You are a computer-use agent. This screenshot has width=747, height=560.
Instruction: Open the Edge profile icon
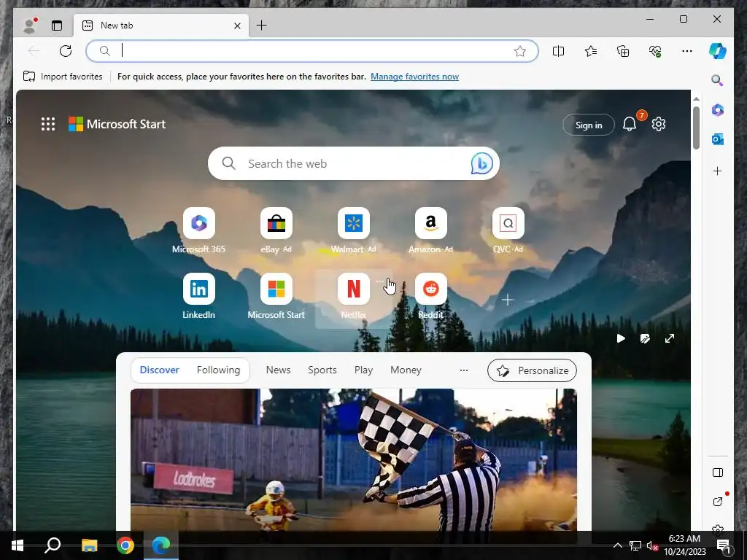31,26
